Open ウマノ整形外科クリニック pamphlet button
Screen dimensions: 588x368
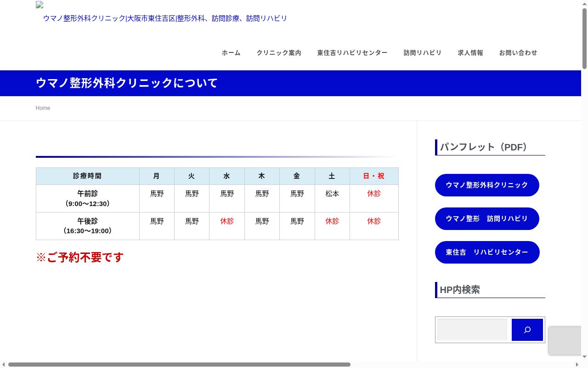click(487, 185)
